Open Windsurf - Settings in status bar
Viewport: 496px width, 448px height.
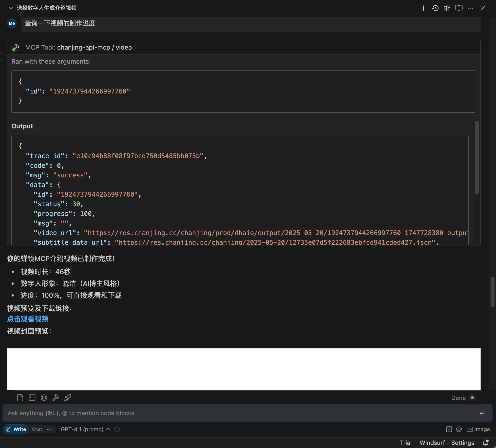click(447, 443)
